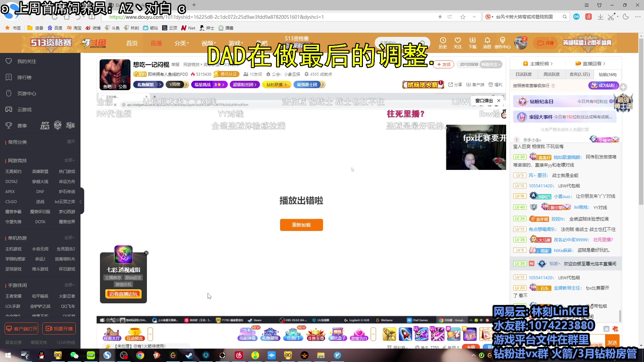Click browser download arrow icon in toolbar
Image resolution: width=644 pixels, height=362 pixels.
tap(600, 17)
